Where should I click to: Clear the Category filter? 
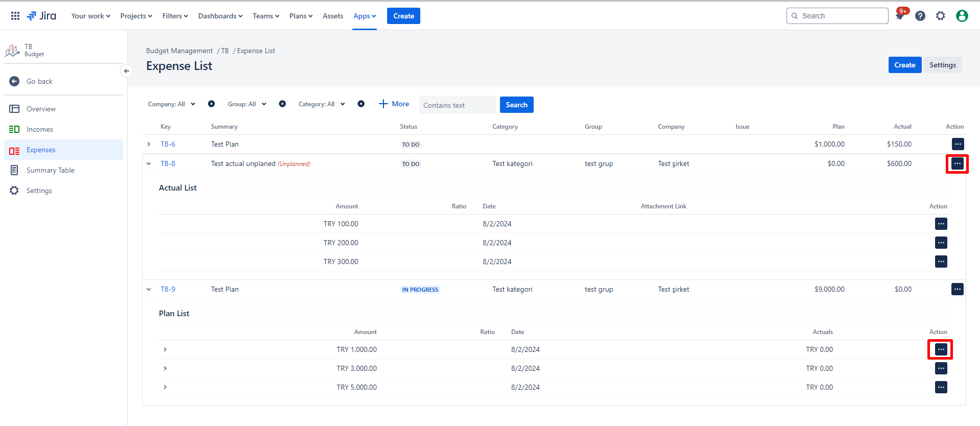pos(361,104)
